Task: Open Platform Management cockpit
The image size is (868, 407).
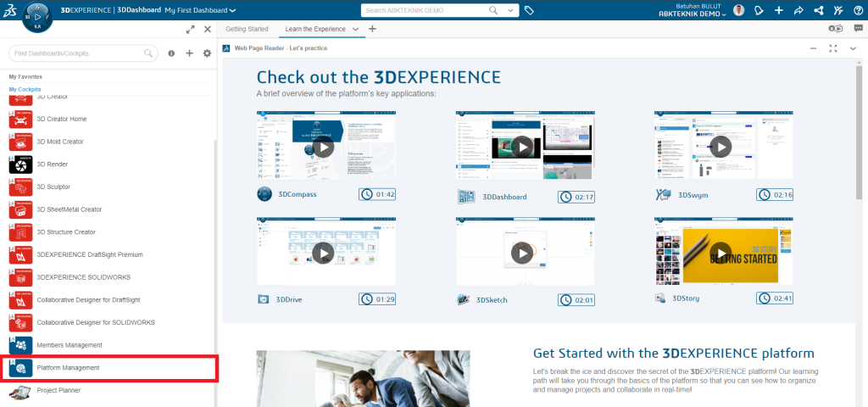Action: point(68,367)
